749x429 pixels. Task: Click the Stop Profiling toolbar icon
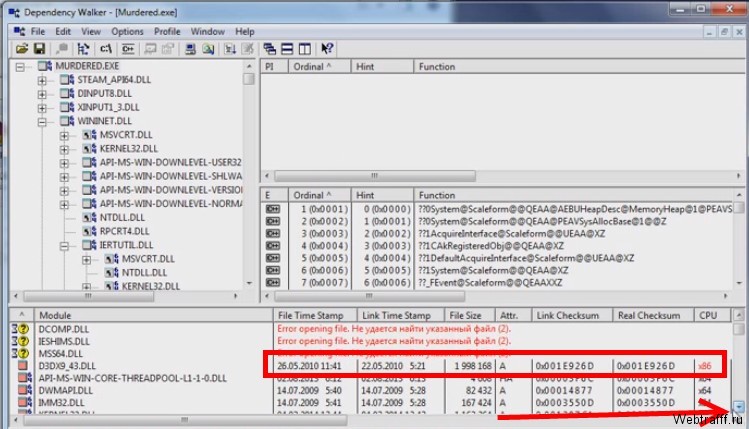(x=247, y=49)
